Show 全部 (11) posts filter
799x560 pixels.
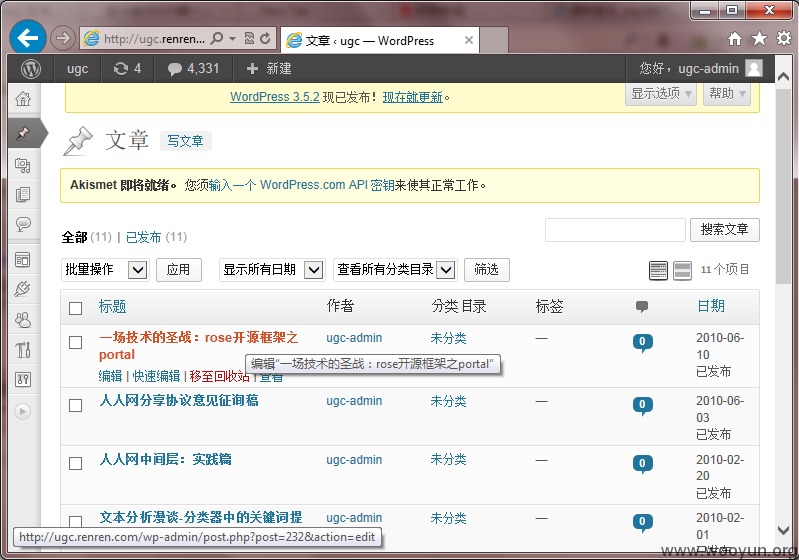point(87,237)
